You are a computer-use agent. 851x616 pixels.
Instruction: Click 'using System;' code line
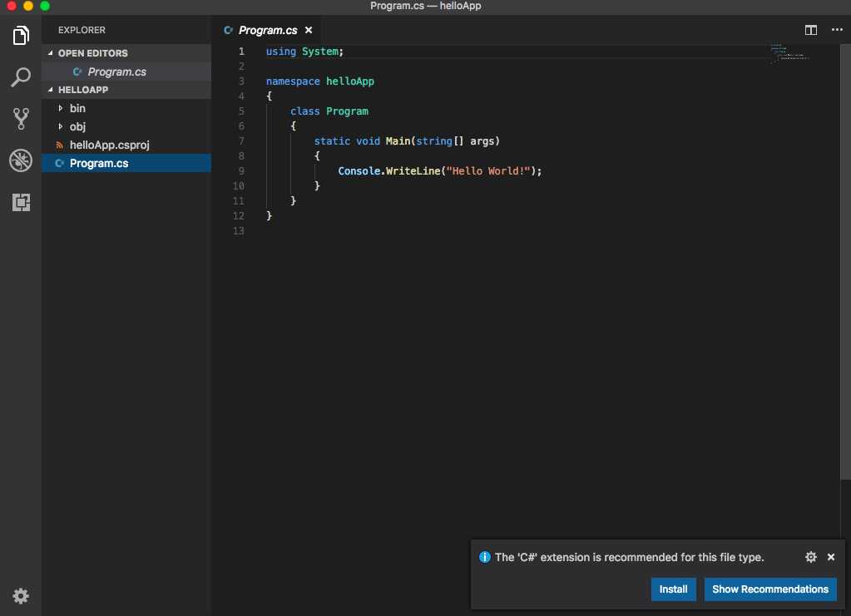(x=304, y=52)
